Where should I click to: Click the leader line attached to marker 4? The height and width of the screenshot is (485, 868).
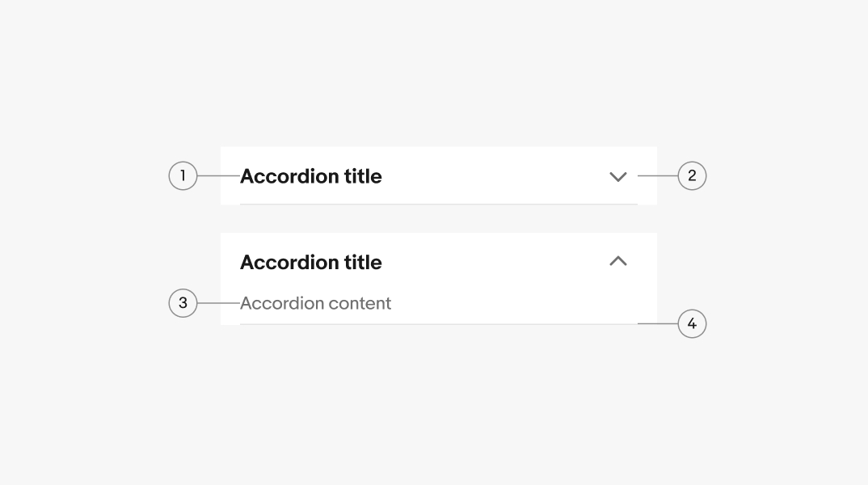tap(657, 323)
